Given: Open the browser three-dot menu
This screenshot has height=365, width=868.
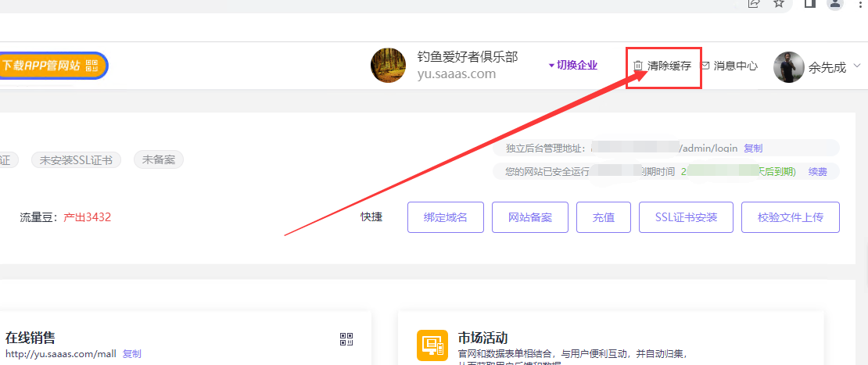Looking at the screenshot, I should (x=860, y=4).
